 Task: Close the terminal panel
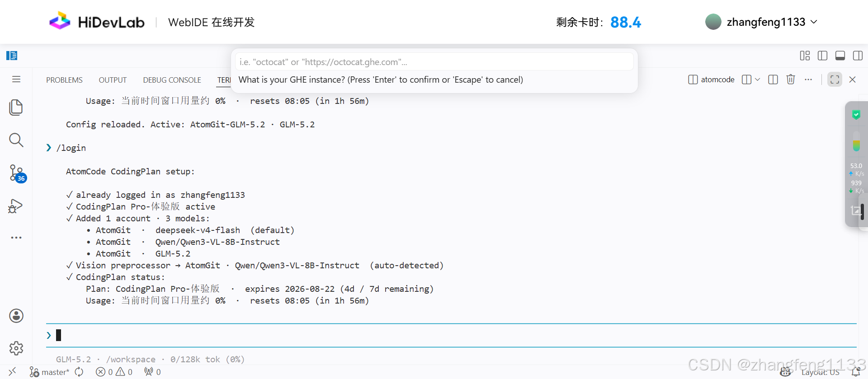(853, 80)
